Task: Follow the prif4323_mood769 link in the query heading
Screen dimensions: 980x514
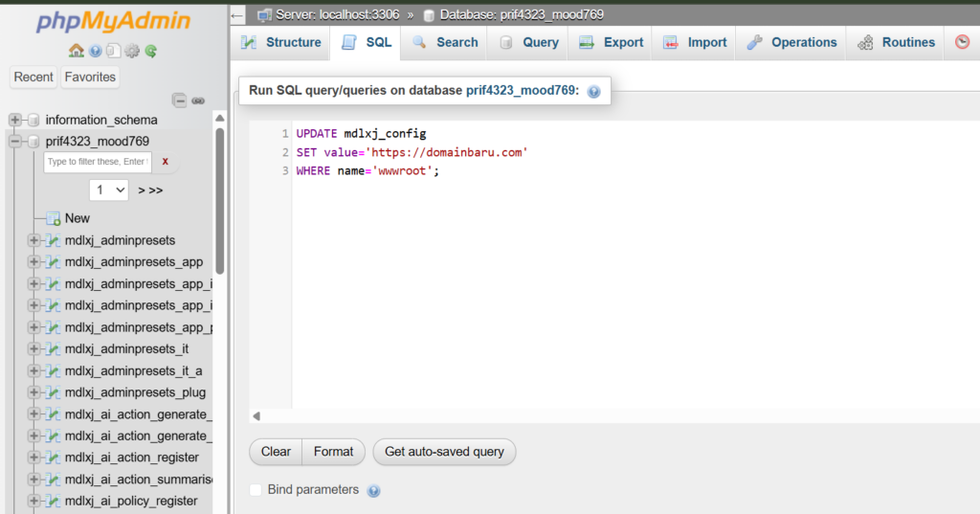Action: (523, 91)
